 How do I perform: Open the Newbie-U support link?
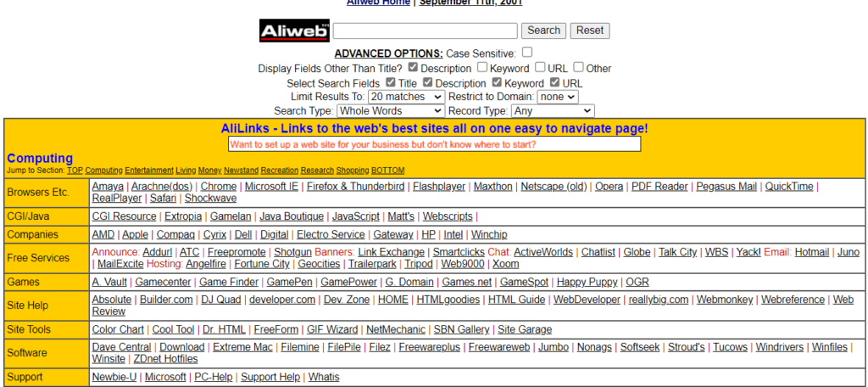(114, 379)
